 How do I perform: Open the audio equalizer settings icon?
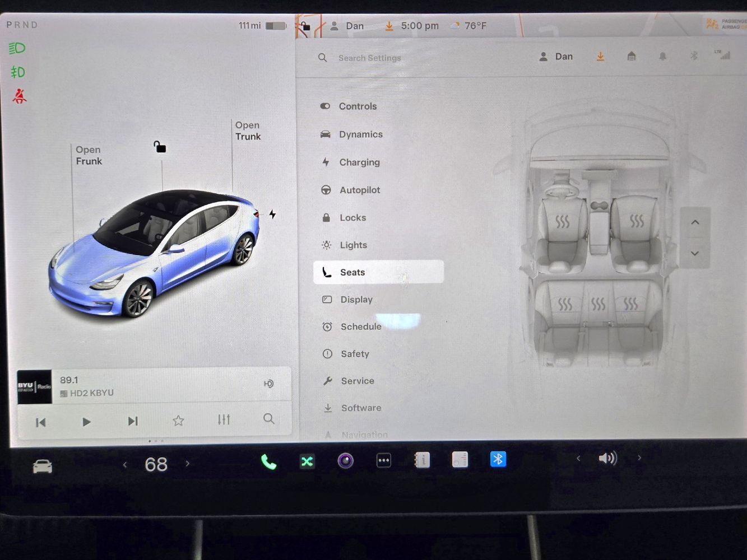[224, 419]
